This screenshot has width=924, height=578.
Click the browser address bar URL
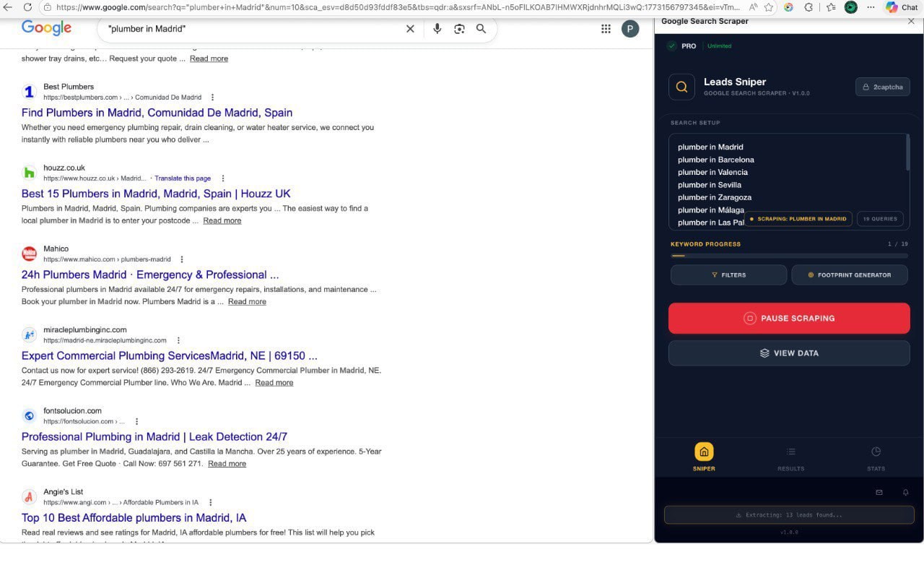pos(397,7)
